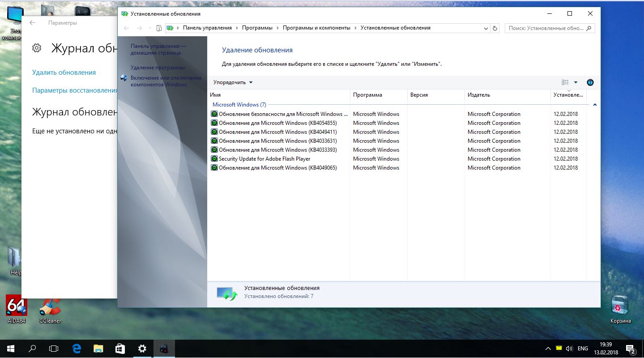Launch Microsoft Edge from the taskbar
The image size is (644, 358).
(x=77, y=348)
